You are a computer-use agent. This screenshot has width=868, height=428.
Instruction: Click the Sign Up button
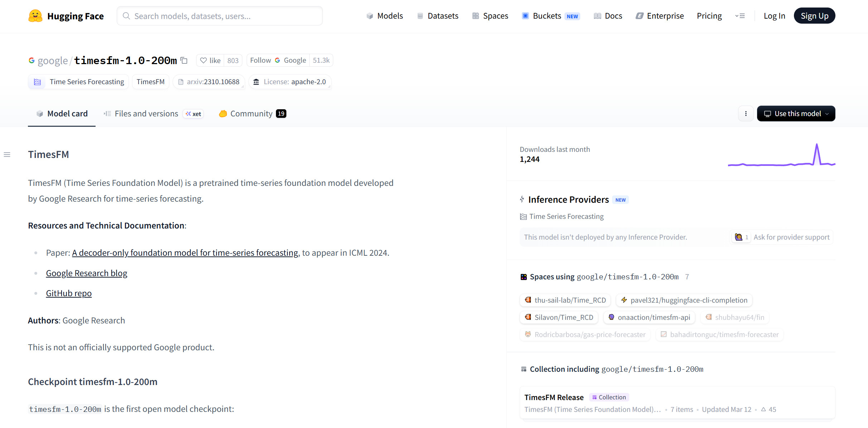(x=814, y=16)
